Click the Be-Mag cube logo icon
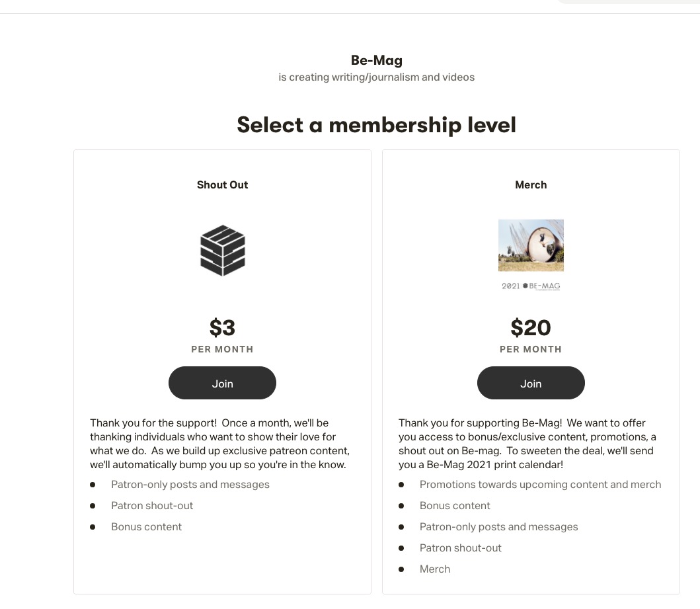Image resolution: width=700 pixels, height=609 pixels. click(x=223, y=251)
